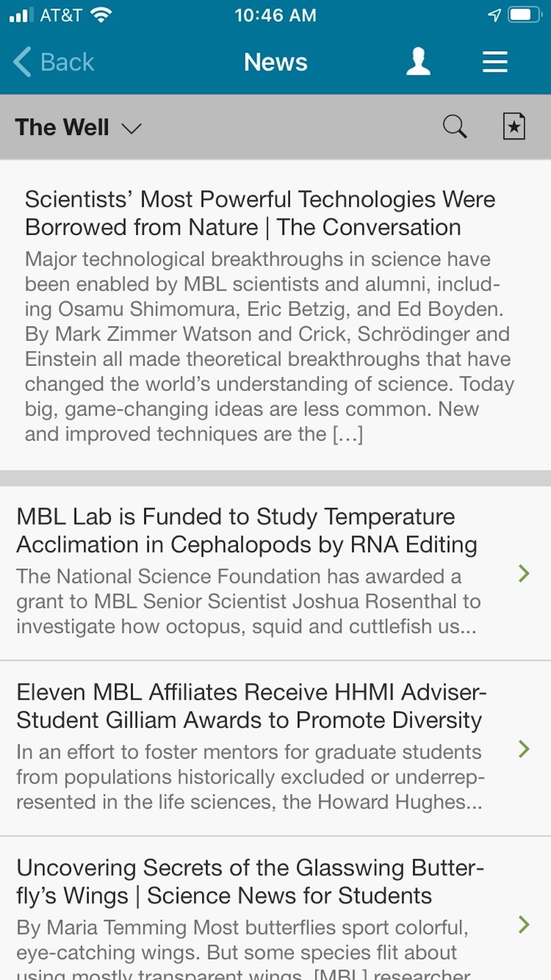Image resolution: width=551 pixels, height=980 pixels.
Task: Open arrow beside HHMI Gilliam Awards article
Action: coord(523,749)
